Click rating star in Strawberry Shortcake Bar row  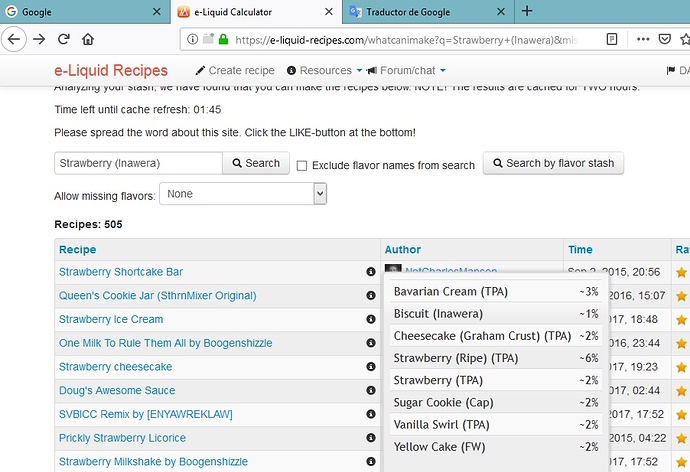pyautogui.click(x=682, y=273)
